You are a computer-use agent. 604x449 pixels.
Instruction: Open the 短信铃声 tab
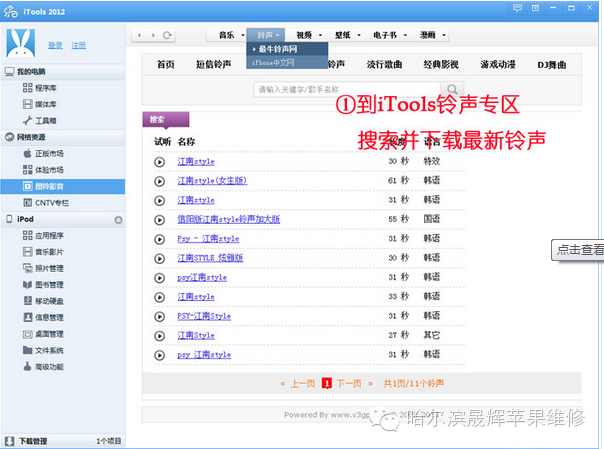point(214,64)
